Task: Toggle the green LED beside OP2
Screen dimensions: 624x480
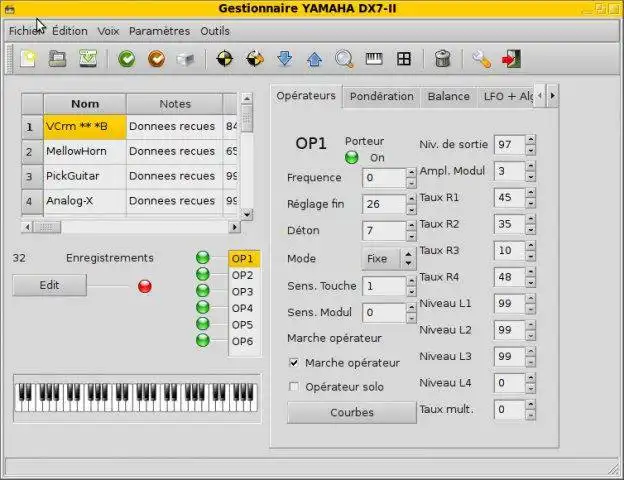Action: pos(203,274)
